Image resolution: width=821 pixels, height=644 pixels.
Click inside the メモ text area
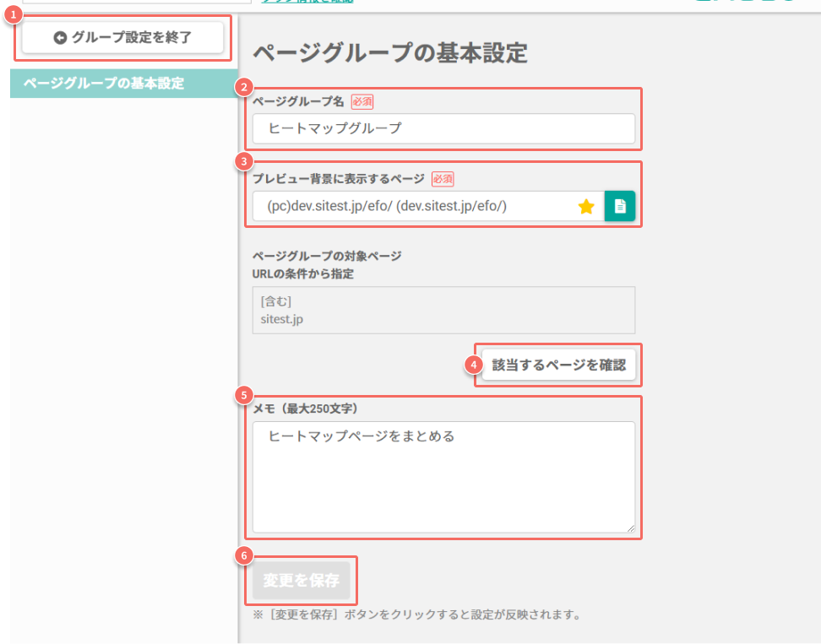click(x=443, y=477)
